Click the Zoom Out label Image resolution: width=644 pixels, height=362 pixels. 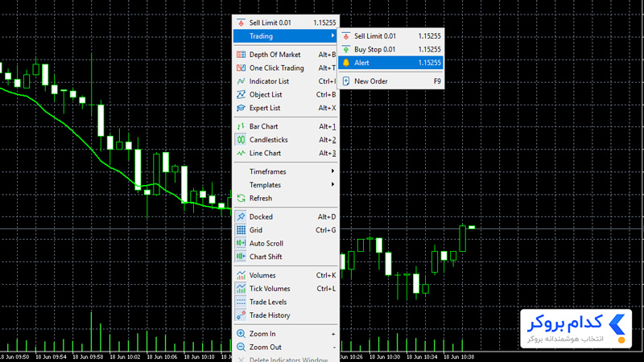[x=266, y=348]
